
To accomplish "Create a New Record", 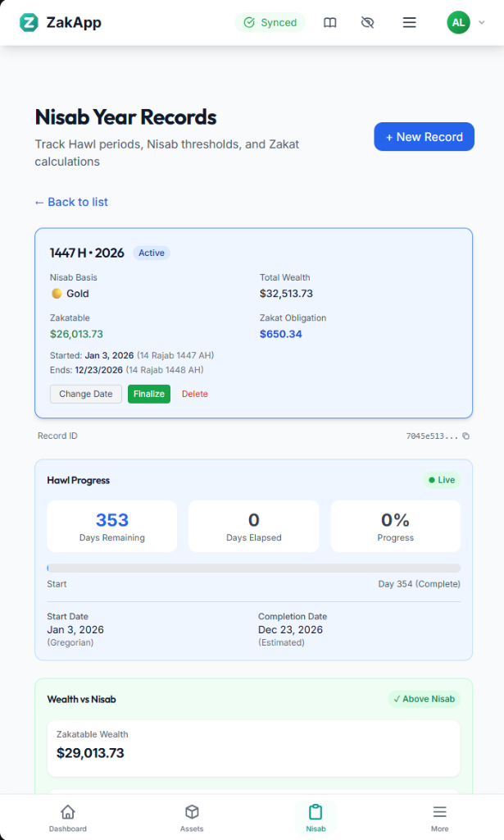I will 424,137.
